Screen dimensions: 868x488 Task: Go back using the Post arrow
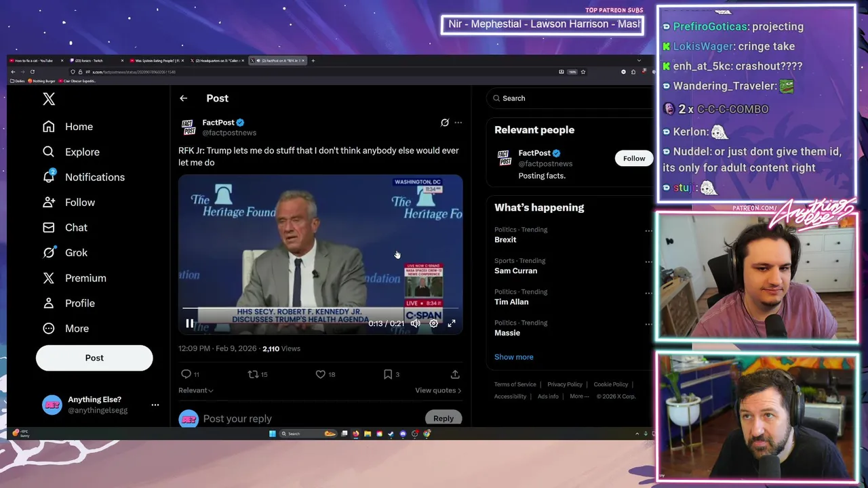(x=183, y=98)
